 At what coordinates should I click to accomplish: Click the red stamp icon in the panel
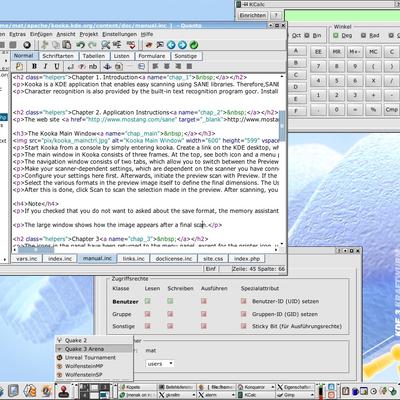[x=63, y=391]
